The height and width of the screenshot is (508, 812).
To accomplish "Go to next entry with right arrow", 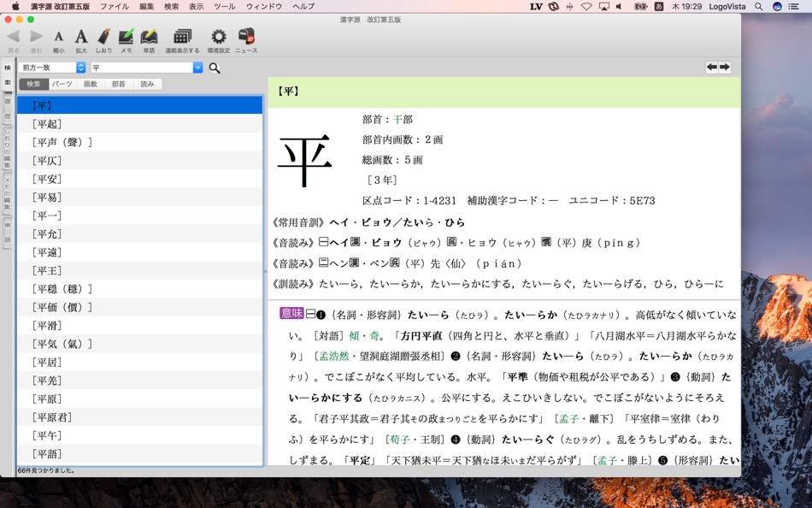I will 725,67.
